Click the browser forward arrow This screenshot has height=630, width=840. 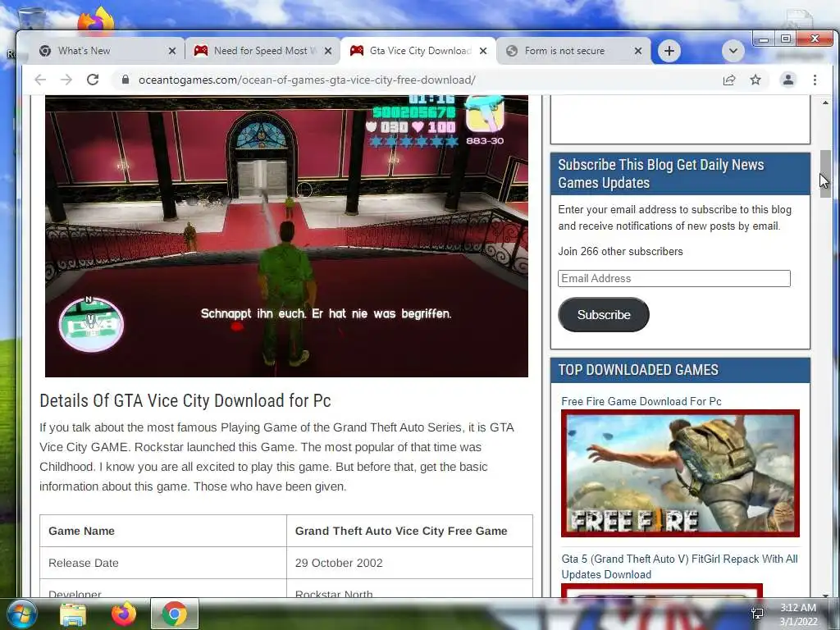point(66,80)
